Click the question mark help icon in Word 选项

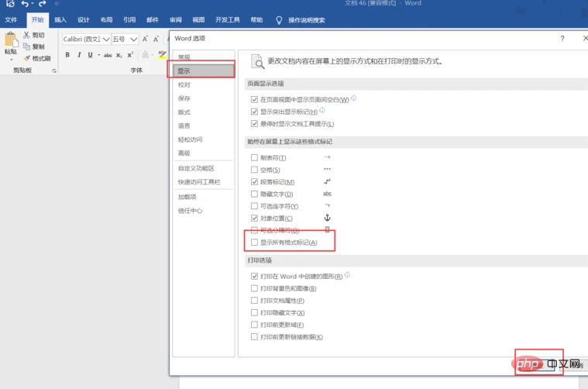coord(562,38)
